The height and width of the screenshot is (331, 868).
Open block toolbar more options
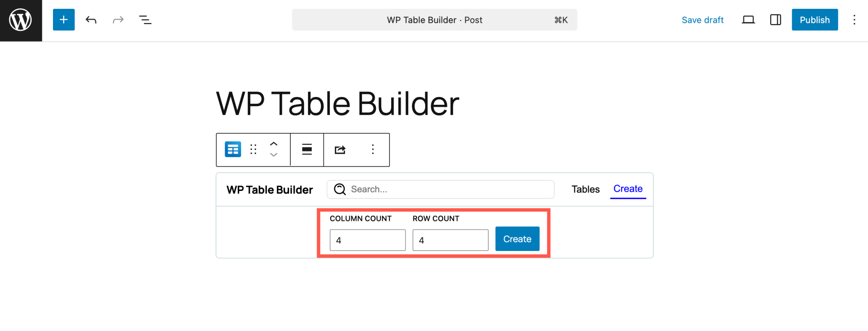click(373, 149)
